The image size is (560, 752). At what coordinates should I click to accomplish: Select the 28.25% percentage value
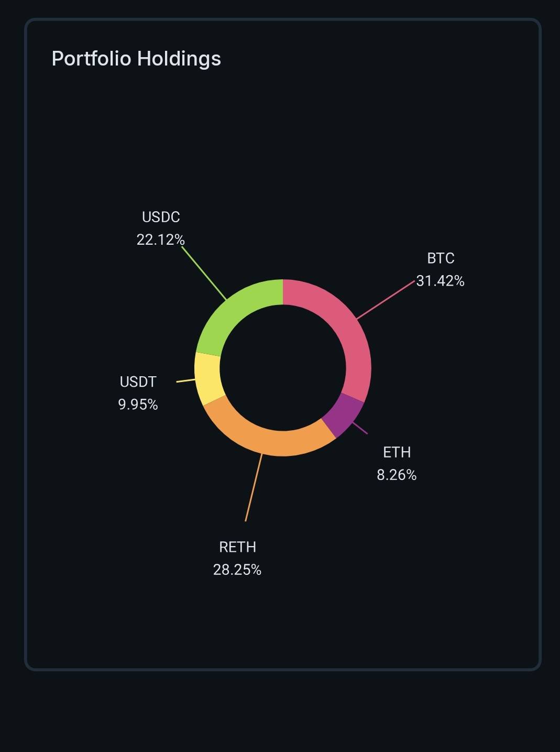[237, 570]
